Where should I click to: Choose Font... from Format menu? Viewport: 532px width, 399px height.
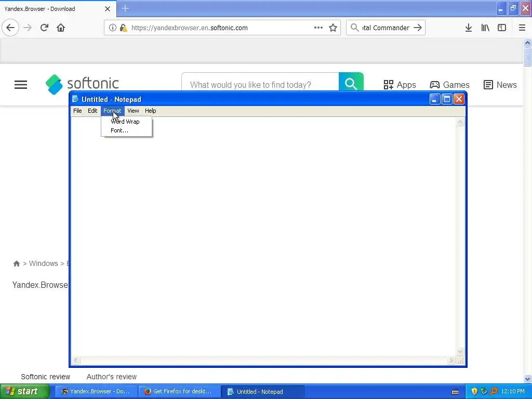tap(127, 130)
